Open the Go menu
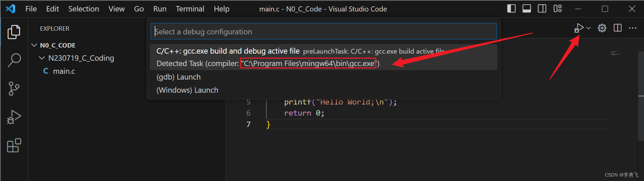 pyautogui.click(x=139, y=9)
